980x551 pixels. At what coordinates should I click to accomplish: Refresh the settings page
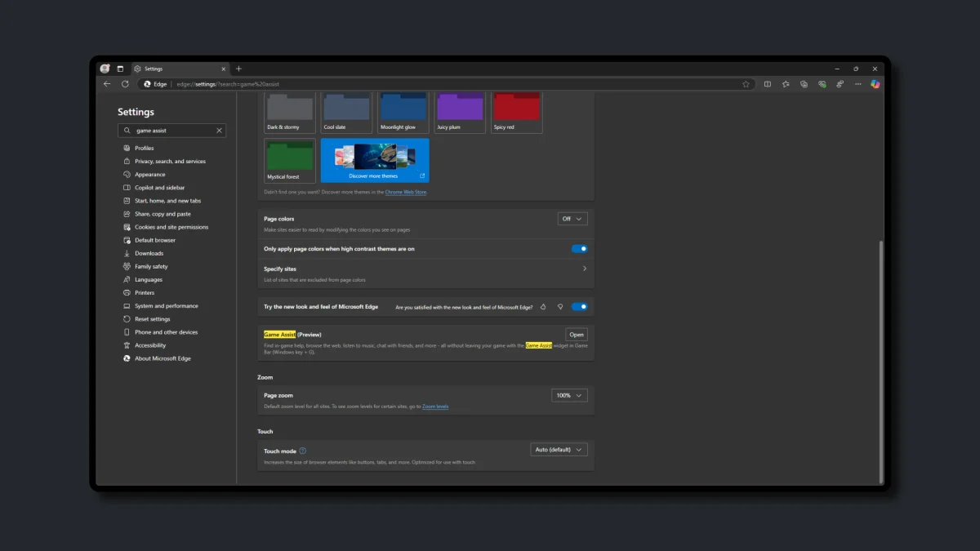[x=124, y=83]
